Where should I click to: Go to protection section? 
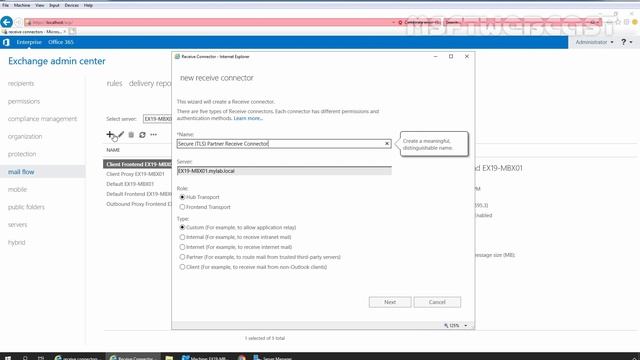click(22, 154)
